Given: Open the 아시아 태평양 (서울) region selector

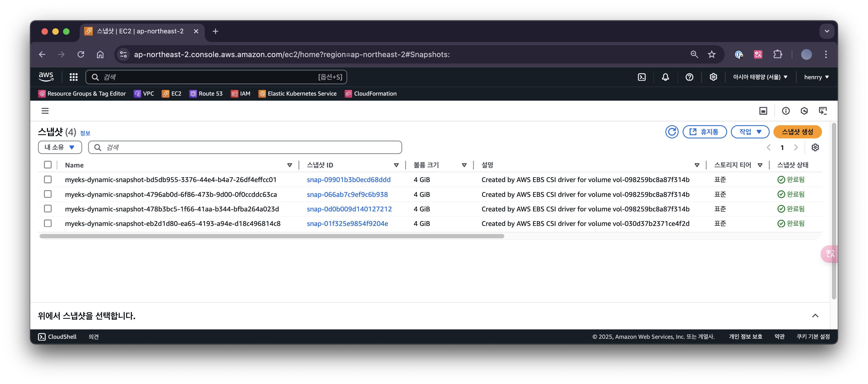Looking at the screenshot, I should (760, 77).
